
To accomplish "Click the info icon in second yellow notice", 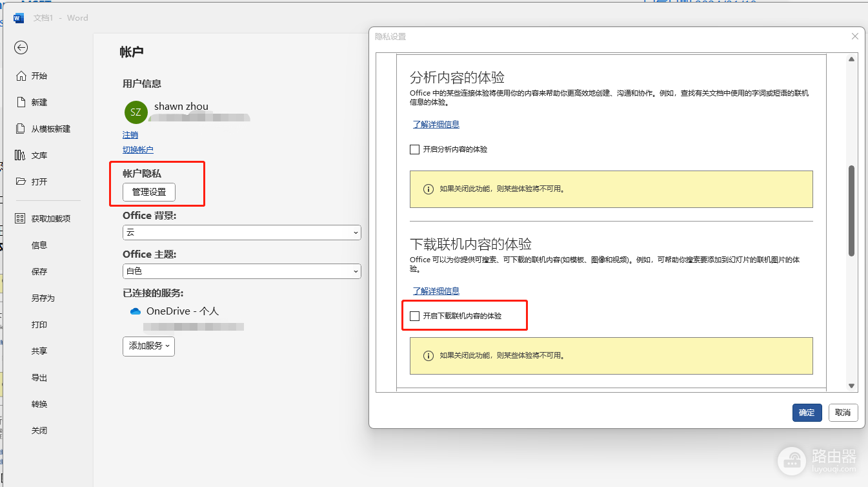I will [428, 356].
